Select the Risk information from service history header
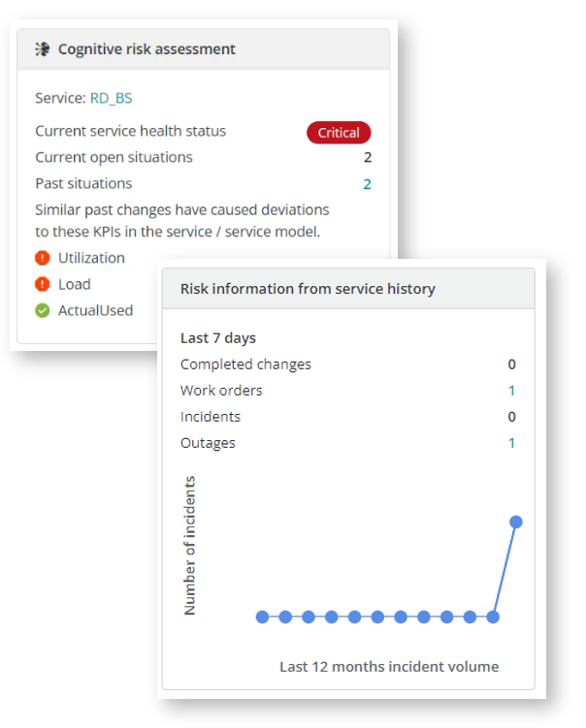Screen dimensions: 586x728 (308, 289)
